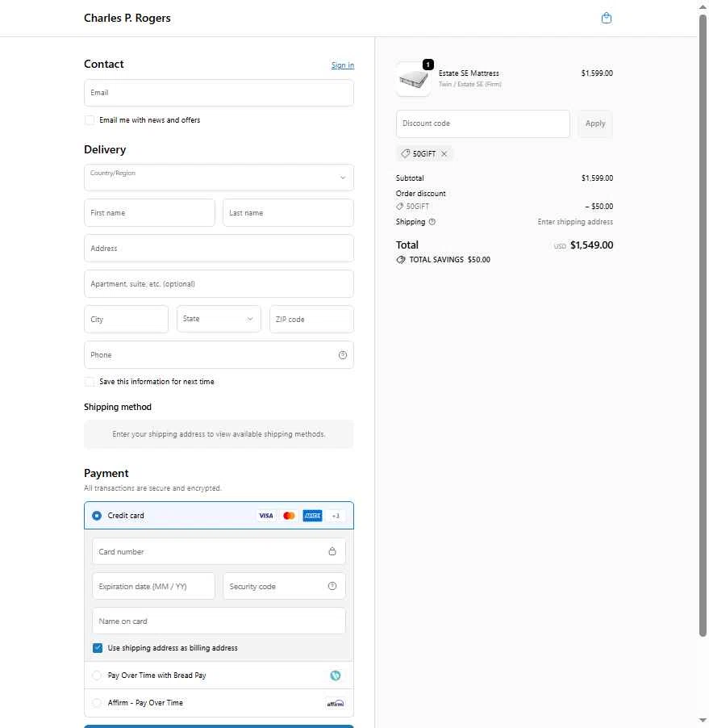The width and height of the screenshot is (709, 728).
Task: Follow the Sign in link
Action: (x=343, y=65)
